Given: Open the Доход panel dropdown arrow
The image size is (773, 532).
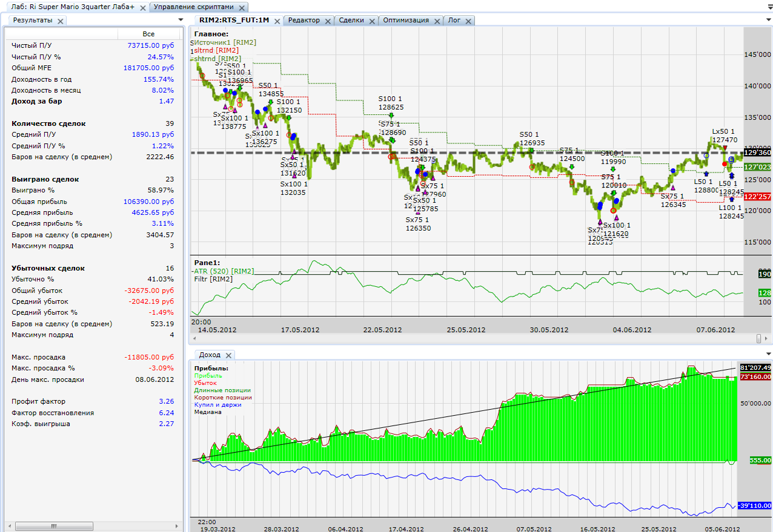Looking at the screenshot, I should pyautogui.click(x=768, y=355).
